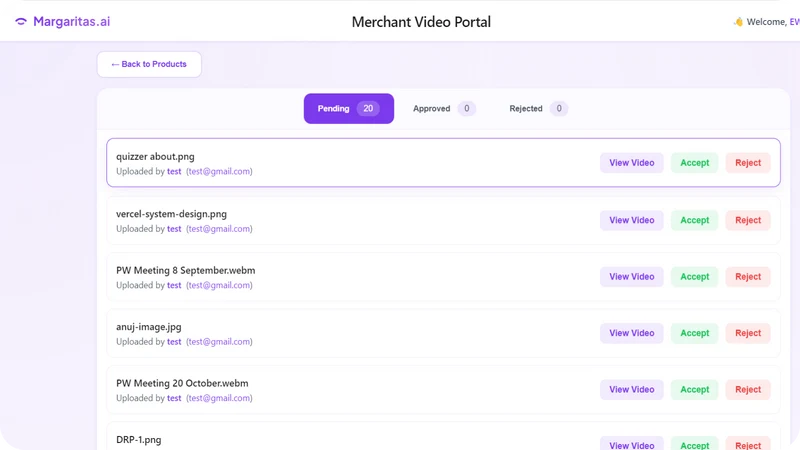
Task: Select the Pending tab
Action: pos(348,108)
